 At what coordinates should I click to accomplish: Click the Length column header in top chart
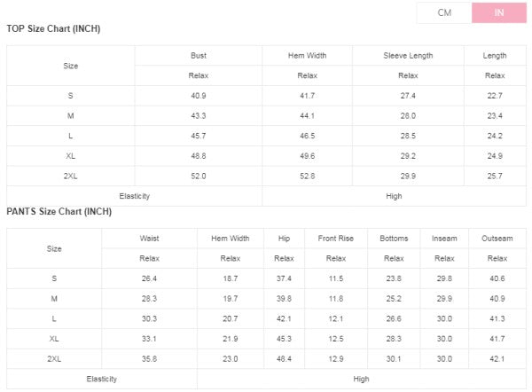point(495,56)
